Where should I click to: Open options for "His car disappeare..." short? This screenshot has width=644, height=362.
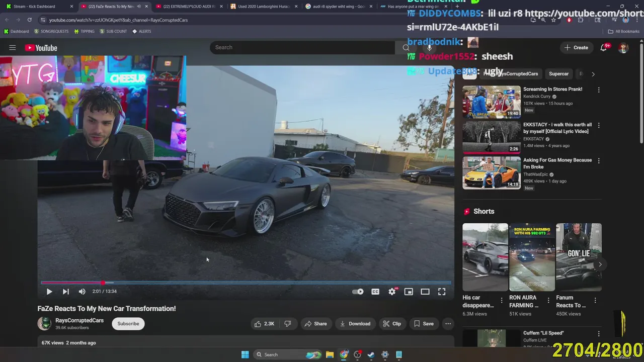point(502,300)
